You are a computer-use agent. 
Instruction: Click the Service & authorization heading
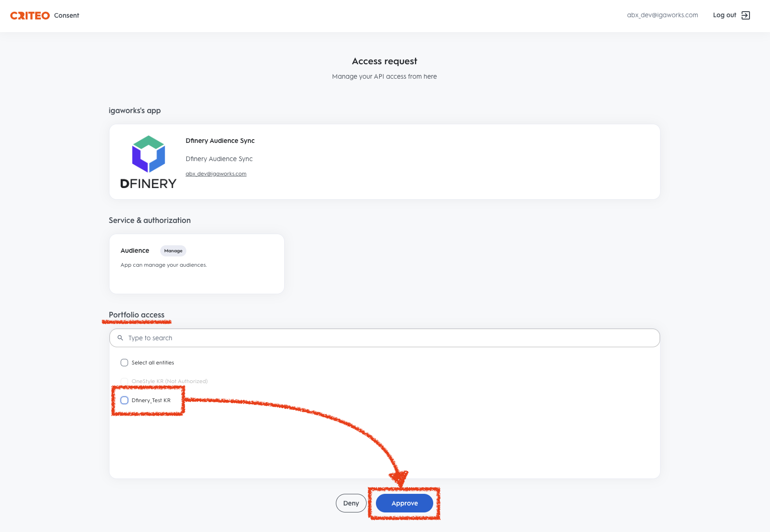(x=150, y=220)
